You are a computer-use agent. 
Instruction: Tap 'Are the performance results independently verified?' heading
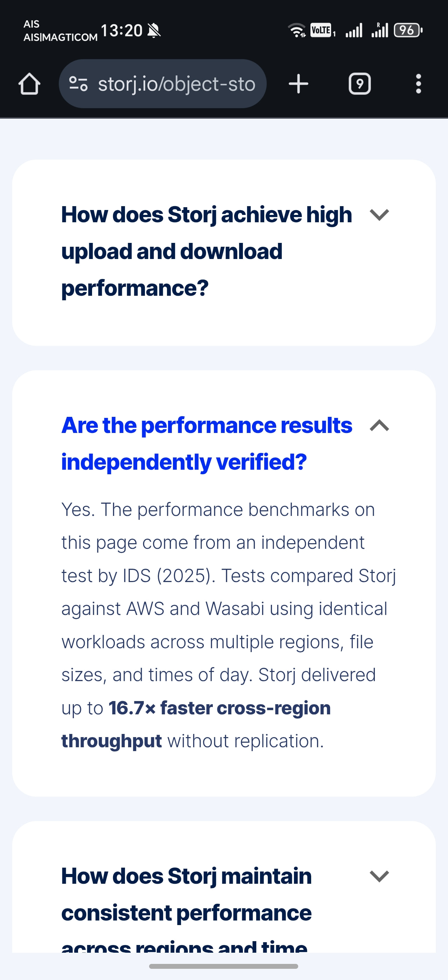(206, 443)
